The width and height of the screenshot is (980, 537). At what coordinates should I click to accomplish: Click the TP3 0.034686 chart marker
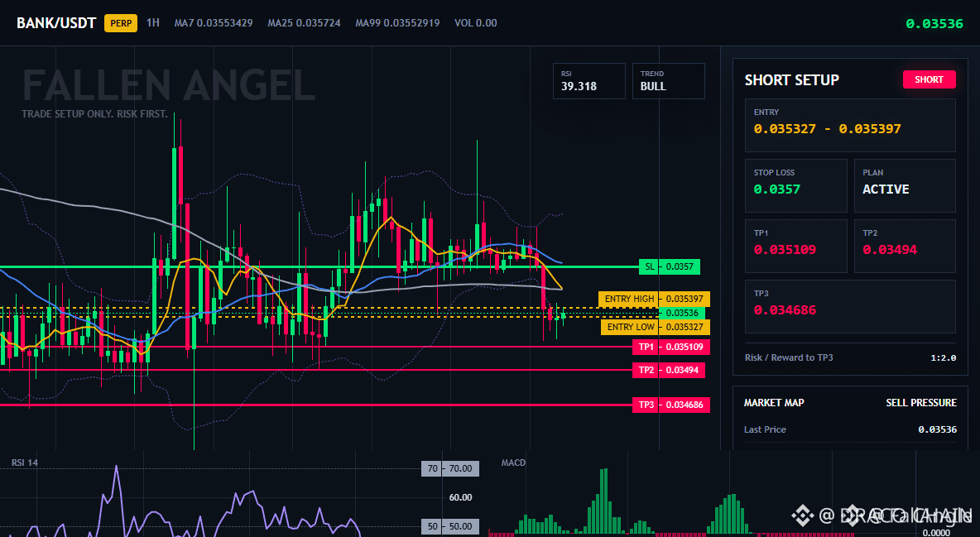pyautogui.click(x=670, y=405)
